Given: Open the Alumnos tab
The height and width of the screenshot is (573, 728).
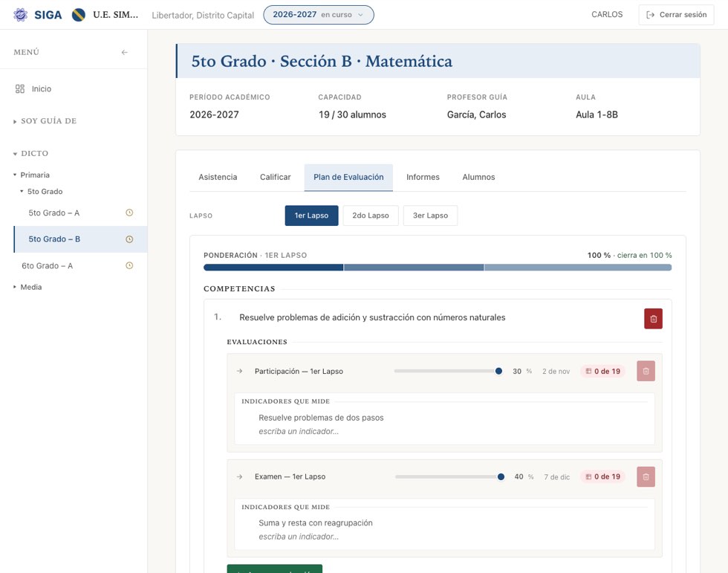Looking at the screenshot, I should click(x=478, y=177).
